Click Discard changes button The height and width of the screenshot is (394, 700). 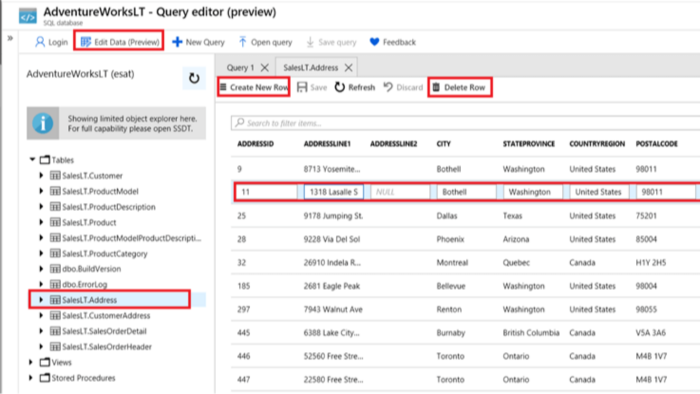click(403, 87)
